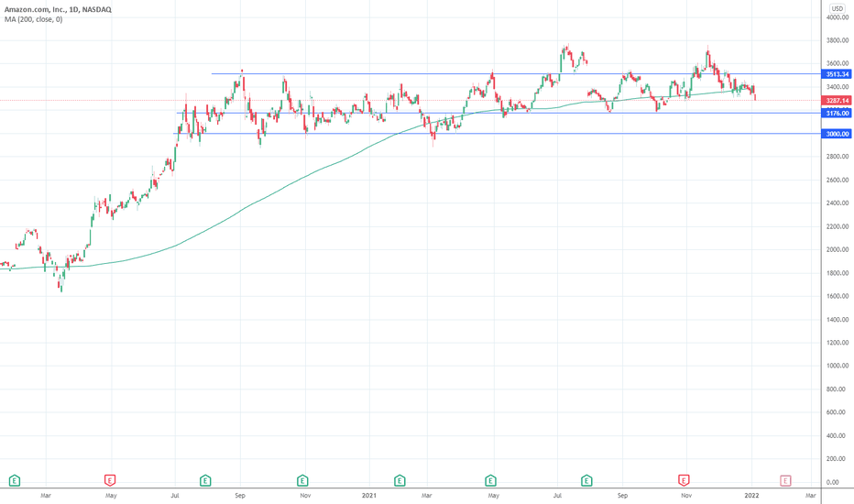The image size is (854, 504).
Task: Click the red earnings marker above the second Nov label
Action: click(x=684, y=480)
